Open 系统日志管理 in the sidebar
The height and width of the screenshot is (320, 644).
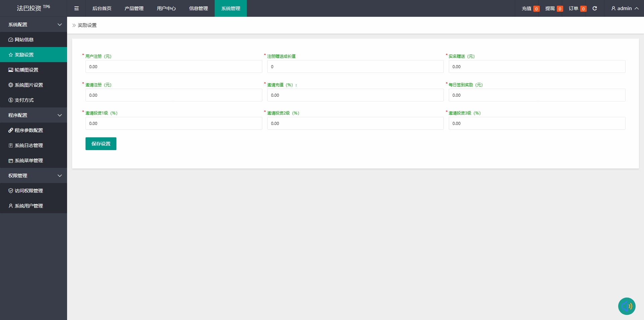[29, 145]
